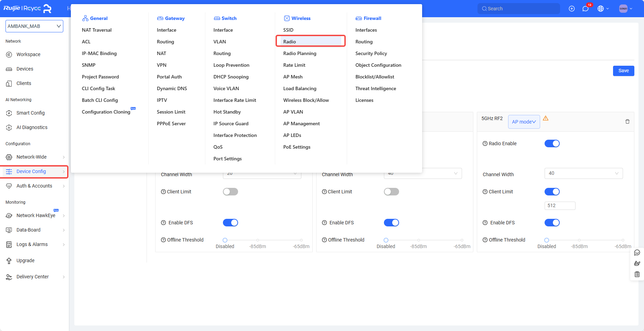Toggle Enable DFS in the first radio panel
Viewport: 644px width, 331px height.
[230, 223]
